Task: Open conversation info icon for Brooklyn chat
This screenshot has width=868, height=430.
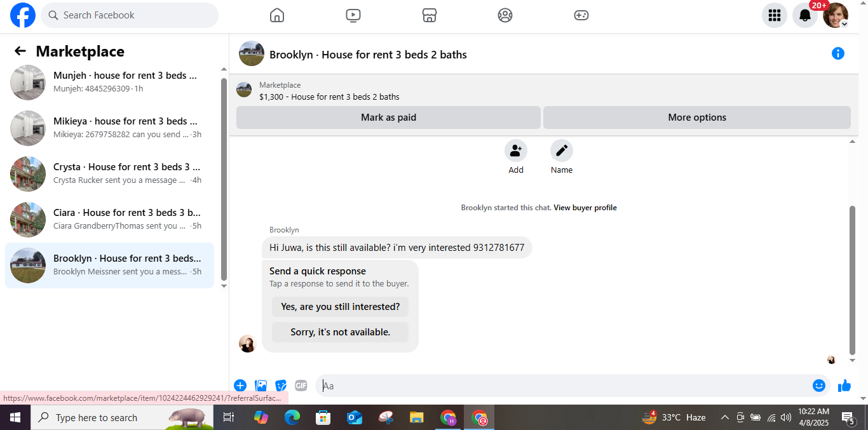Action: coord(838,53)
